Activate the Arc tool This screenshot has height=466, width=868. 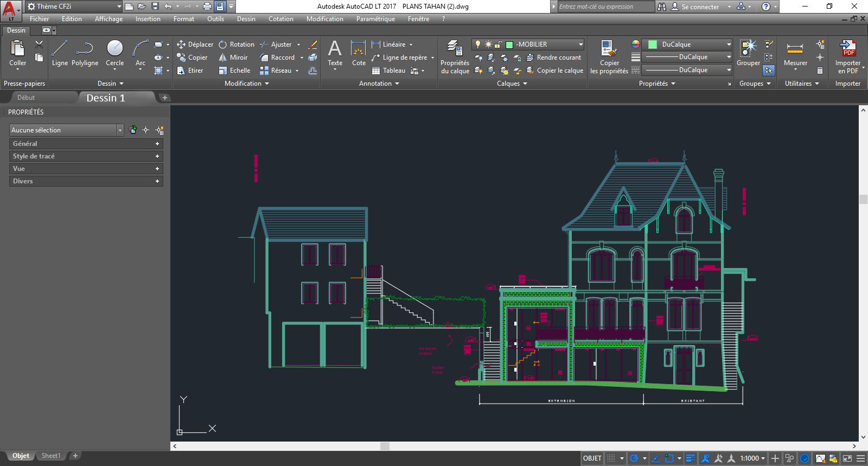(x=140, y=53)
